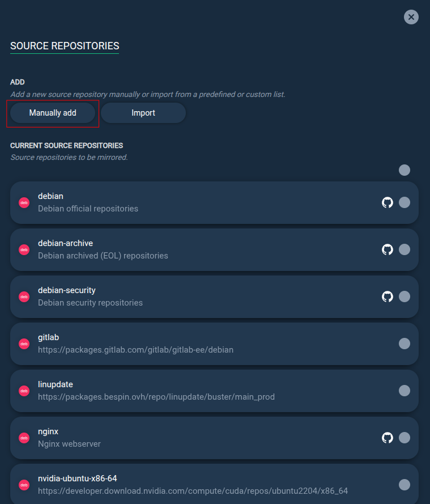Viewport: 430px width, 504px height.
Task: Check the debian-archive repository checkbox
Action: click(405, 249)
